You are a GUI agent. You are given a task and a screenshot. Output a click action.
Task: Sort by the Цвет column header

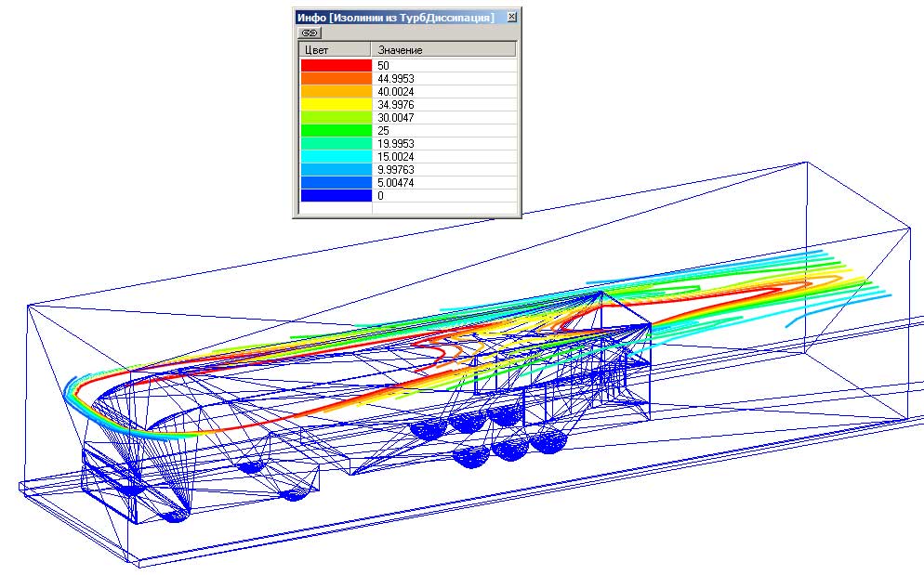334,49
